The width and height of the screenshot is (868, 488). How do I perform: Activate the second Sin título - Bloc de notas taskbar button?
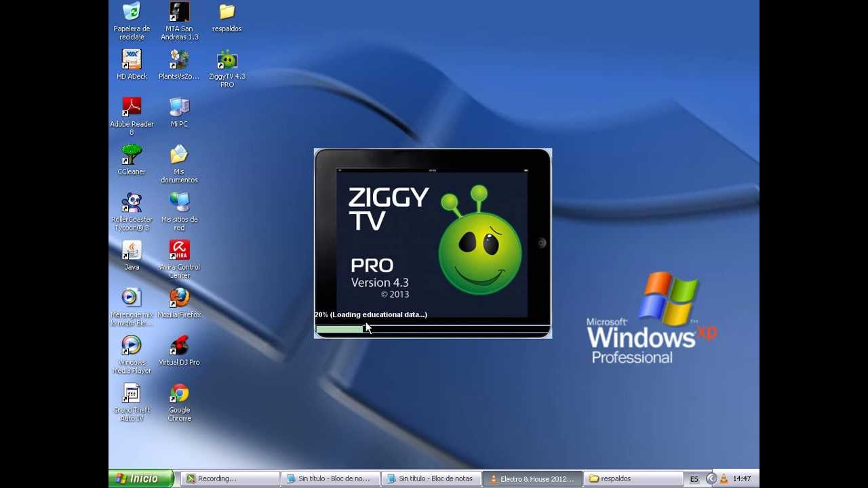431,479
